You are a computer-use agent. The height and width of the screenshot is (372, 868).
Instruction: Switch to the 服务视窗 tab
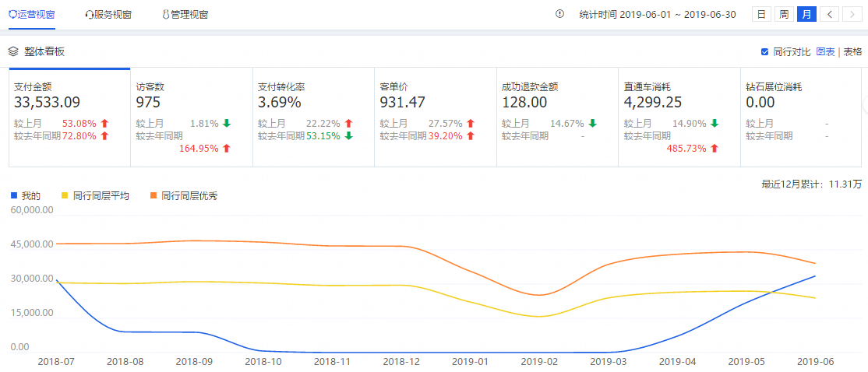(108, 14)
